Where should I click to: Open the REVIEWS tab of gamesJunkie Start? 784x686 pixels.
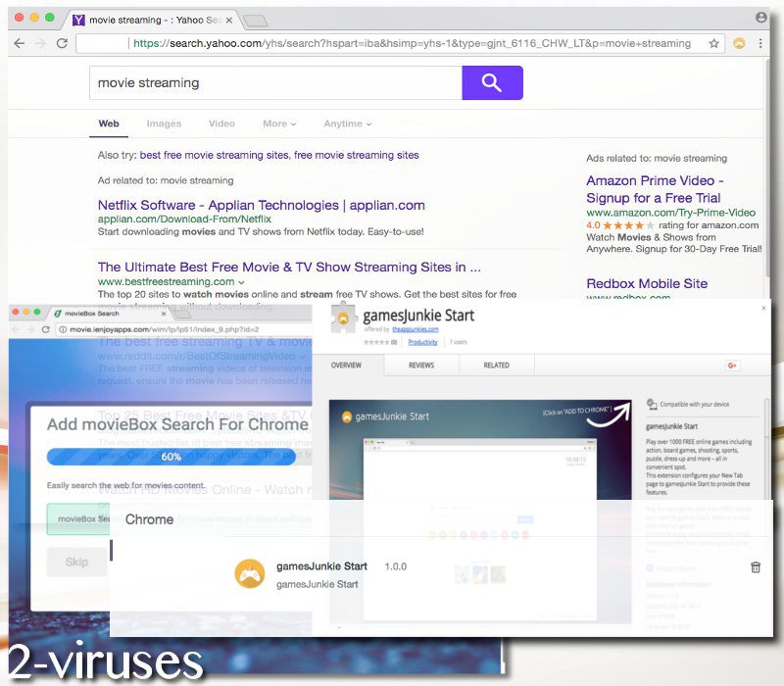pos(421,366)
